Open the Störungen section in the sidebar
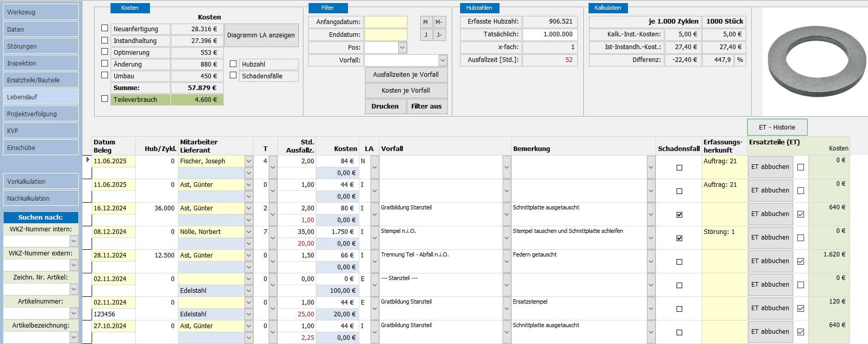The width and height of the screenshot is (868, 344). coord(40,46)
